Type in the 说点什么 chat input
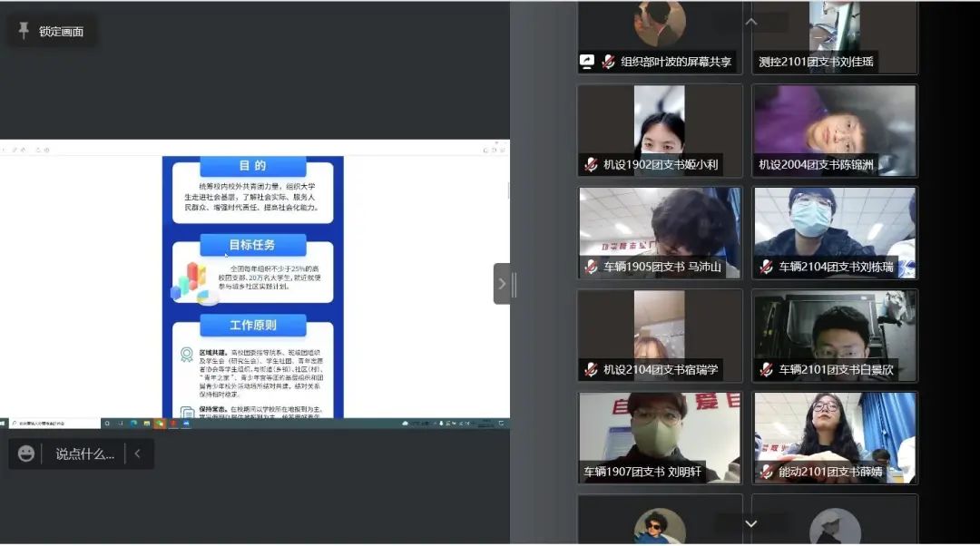Image resolution: width=980 pixels, height=546 pixels. [84, 453]
